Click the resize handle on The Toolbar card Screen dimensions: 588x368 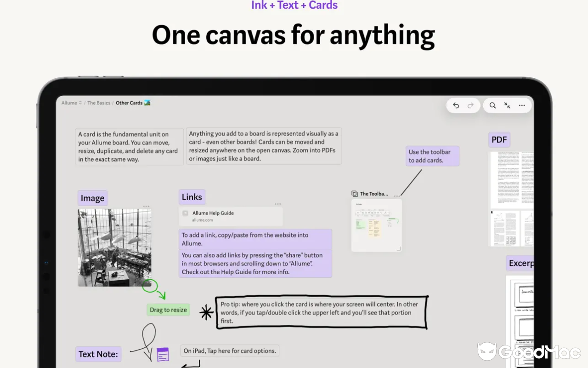point(399,249)
